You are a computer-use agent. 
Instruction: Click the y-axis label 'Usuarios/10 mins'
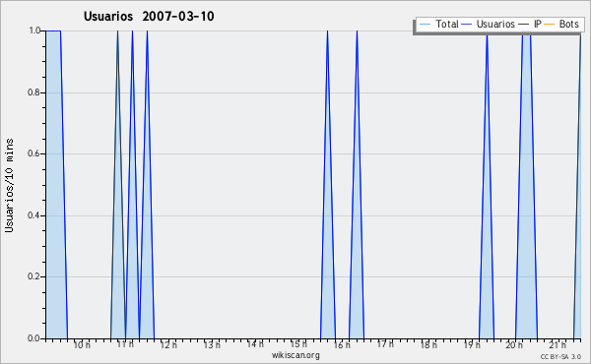(x=9, y=185)
